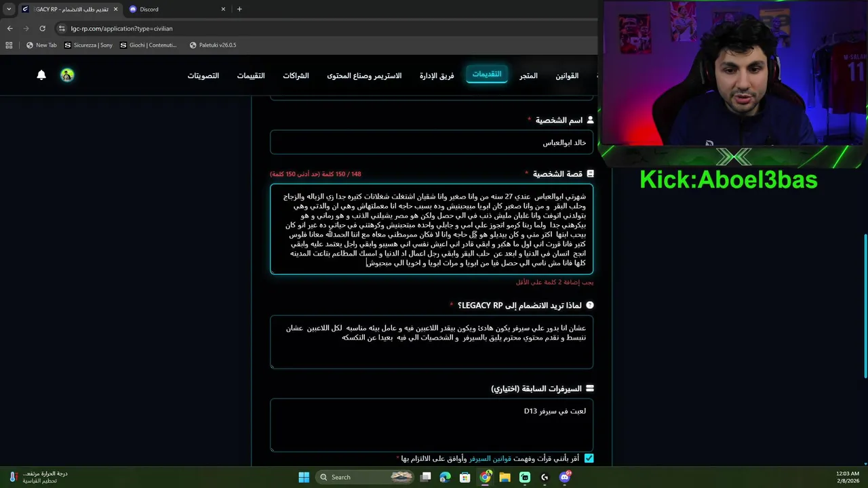Screen dimensions: 868x488
Task: Open the Windows Start menu
Action: 304,477
